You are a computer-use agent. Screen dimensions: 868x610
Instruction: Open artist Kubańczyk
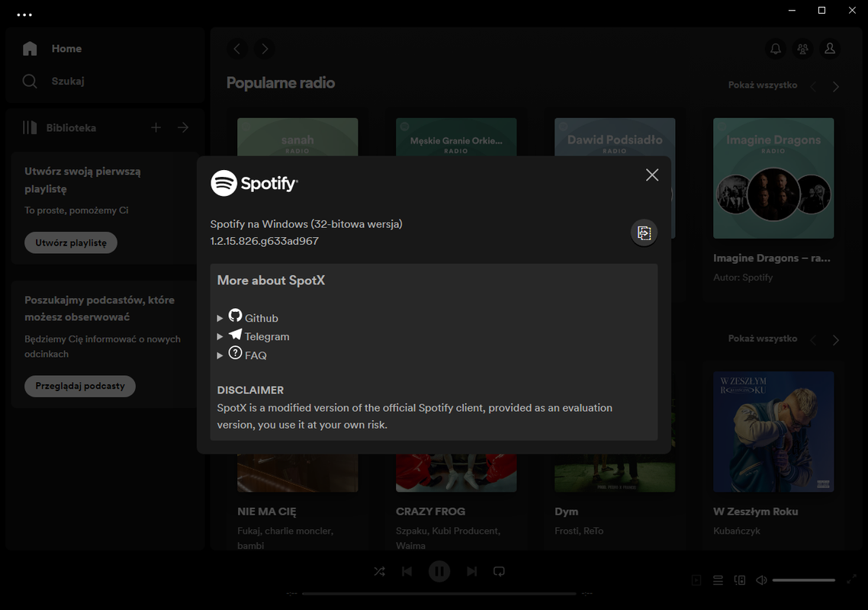[736, 531]
